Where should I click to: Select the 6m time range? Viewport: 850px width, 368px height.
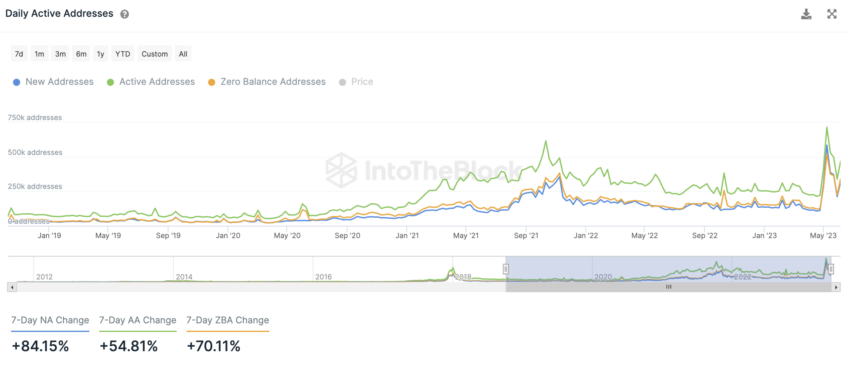pos(81,54)
